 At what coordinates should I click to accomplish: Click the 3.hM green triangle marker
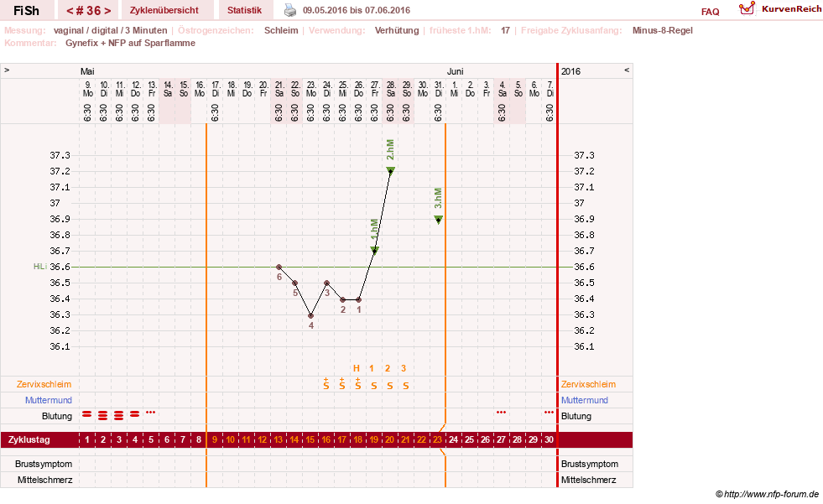click(x=438, y=219)
